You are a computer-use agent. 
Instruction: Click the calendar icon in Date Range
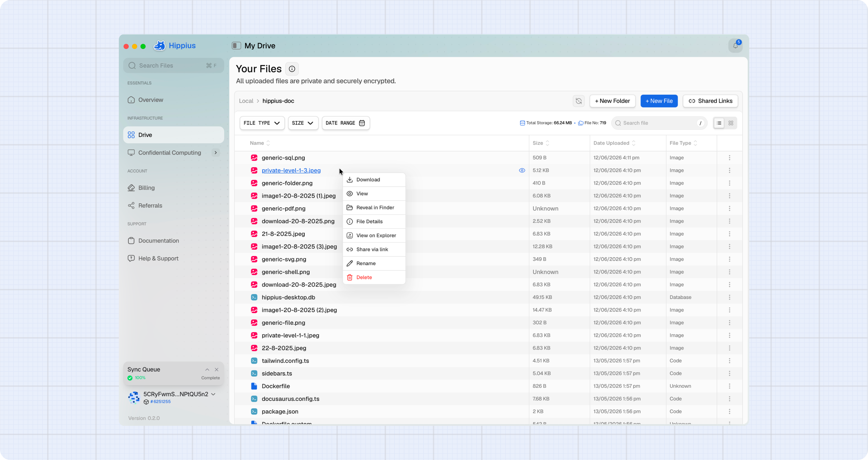[x=362, y=123]
